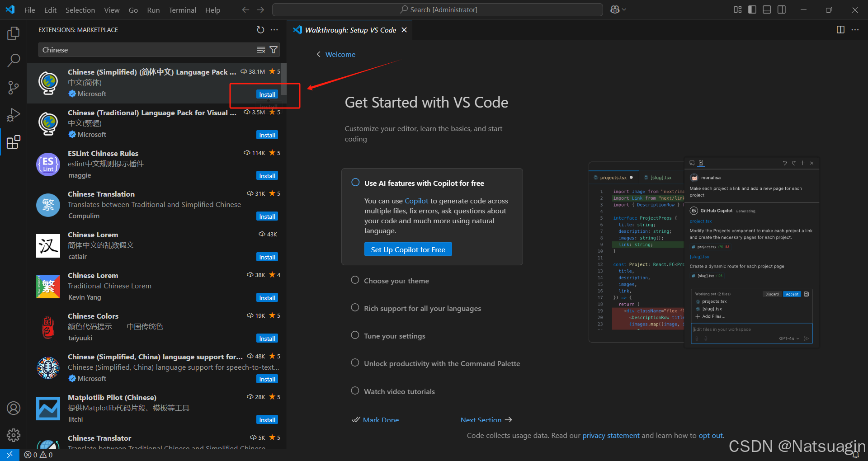
Task: Click the extensions list vertical scrollbar
Action: 283,79
